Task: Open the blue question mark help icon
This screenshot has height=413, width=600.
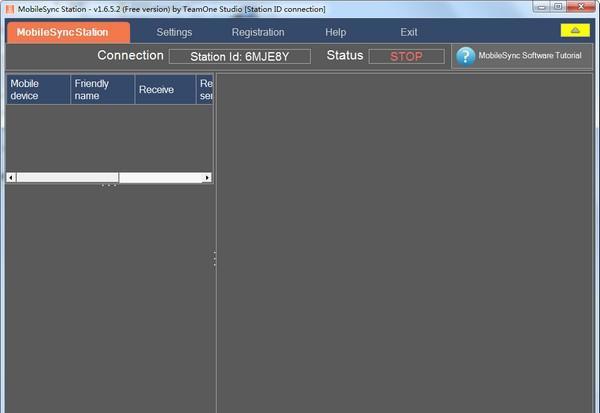Action: click(465, 56)
